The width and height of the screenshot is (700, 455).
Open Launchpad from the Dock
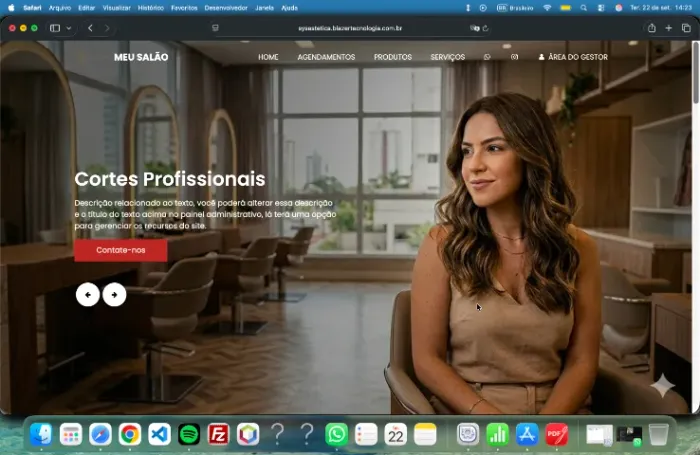click(71, 434)
